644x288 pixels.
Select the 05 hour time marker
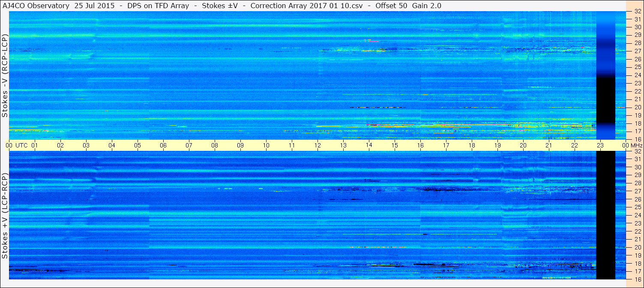click(138, 145)
